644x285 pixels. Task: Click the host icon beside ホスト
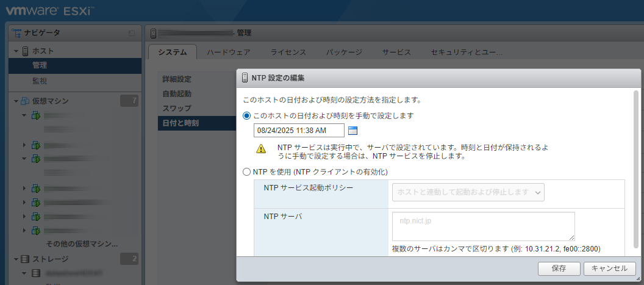pos(25,51)
